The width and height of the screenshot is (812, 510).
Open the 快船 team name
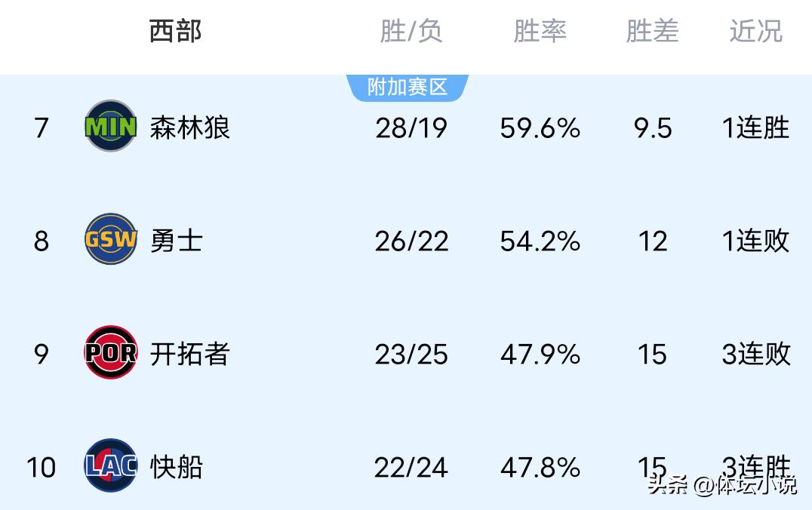coord(176,467)
